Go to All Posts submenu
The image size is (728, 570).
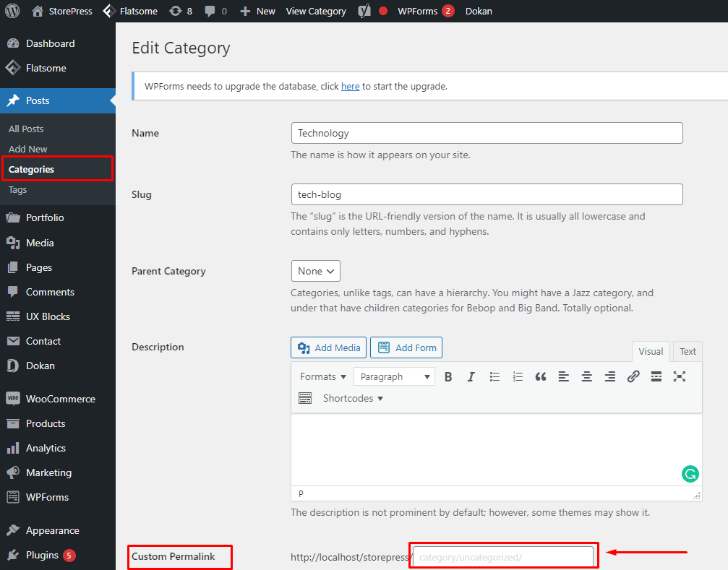click(x=26, y=129)
